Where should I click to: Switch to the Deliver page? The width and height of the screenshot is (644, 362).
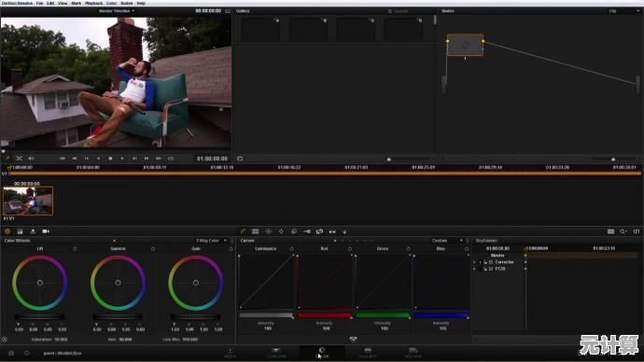point(413,353)
